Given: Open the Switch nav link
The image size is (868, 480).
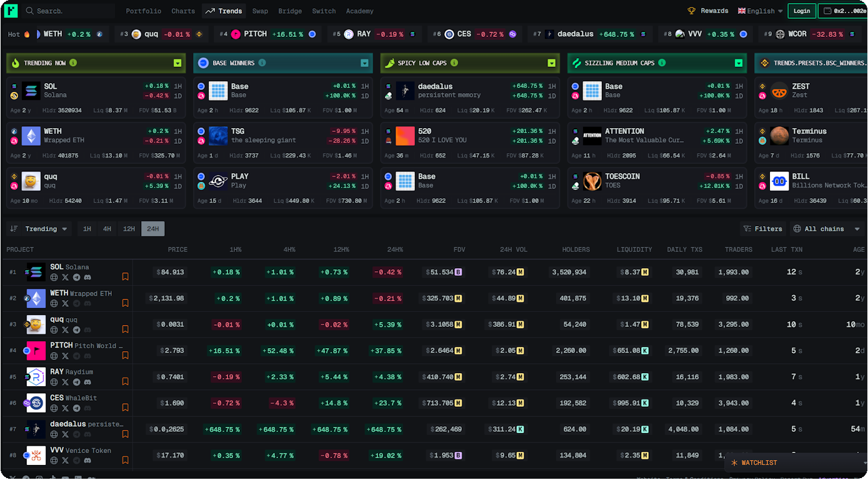Looking at the screenshot, I should [x=324, y=11].
